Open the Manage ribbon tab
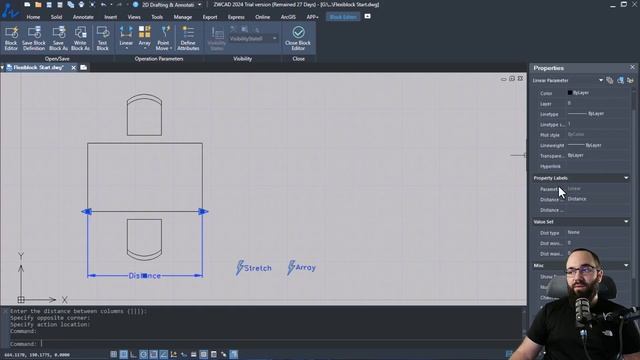Viewport: 640px width, 360px height. click(182, 17)
